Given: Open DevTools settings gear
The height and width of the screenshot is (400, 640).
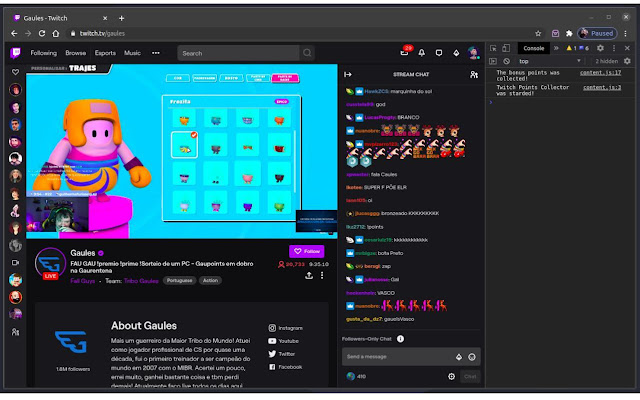Looking at the screenshot, I should 600,48.
